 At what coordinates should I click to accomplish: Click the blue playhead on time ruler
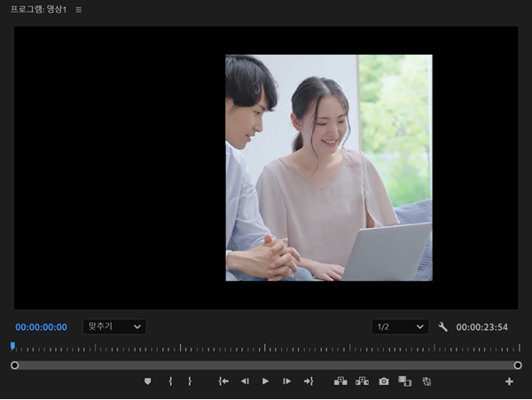[12, 347]
